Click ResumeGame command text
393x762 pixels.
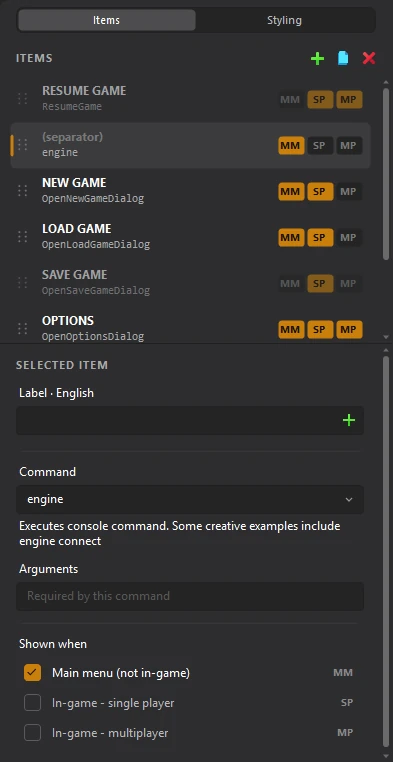coord(72,106)
